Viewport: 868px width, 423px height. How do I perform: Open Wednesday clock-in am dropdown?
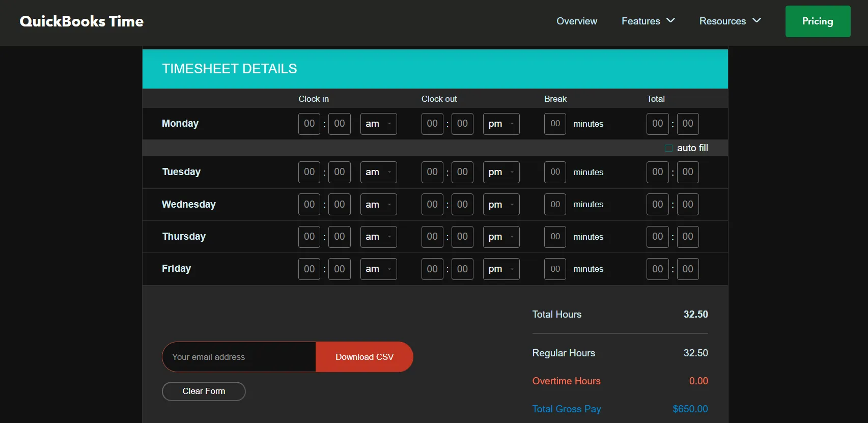coord(379,205)
